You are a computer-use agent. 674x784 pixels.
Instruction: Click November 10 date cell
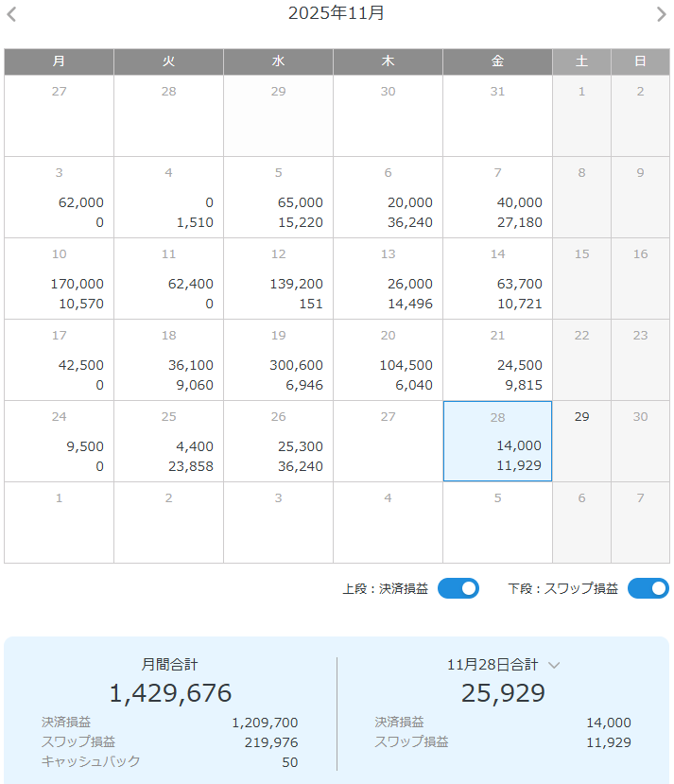[59, 279]
